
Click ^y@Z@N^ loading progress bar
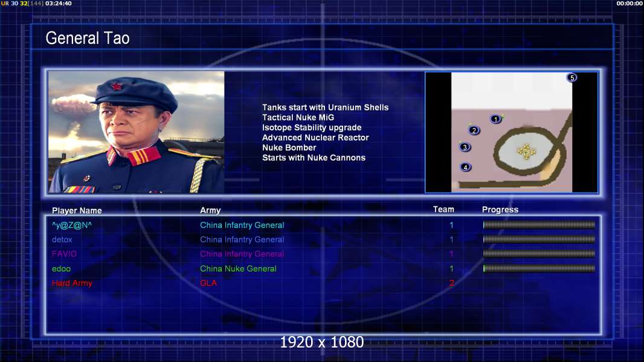coord(539,224)
